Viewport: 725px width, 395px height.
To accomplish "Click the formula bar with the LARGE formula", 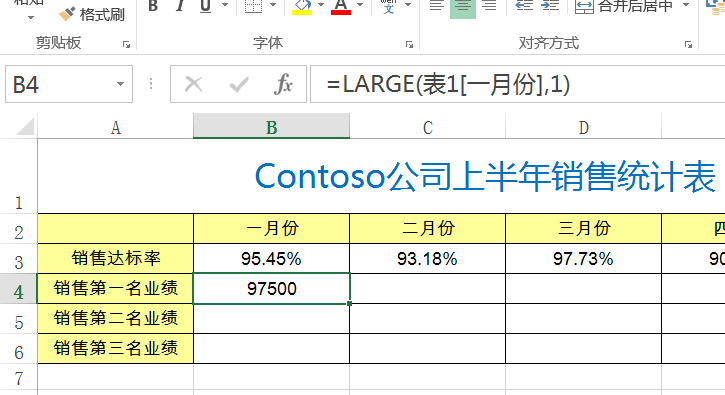I will point(517,84).
